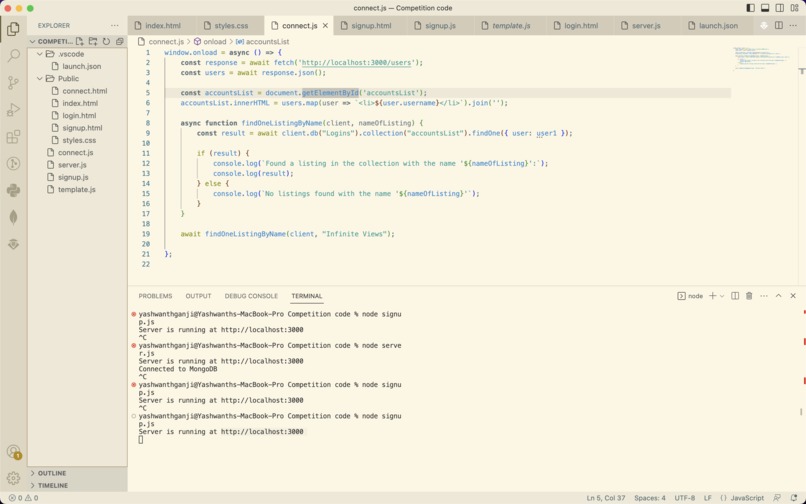806x504 pixels.
Task: Click the feedback icon in status bar
Action: click(777, 498)
